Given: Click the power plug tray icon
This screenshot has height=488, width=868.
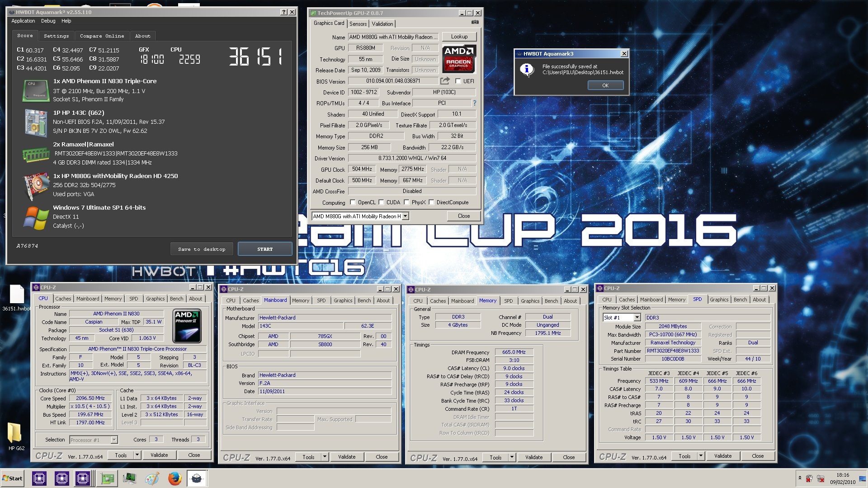Looking at the screenshot, I should tap(809, 478).
